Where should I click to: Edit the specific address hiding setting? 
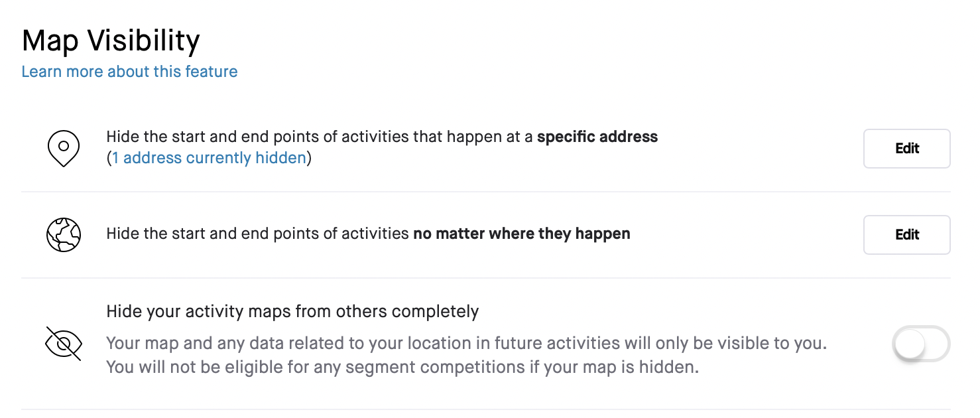point(906,149)
